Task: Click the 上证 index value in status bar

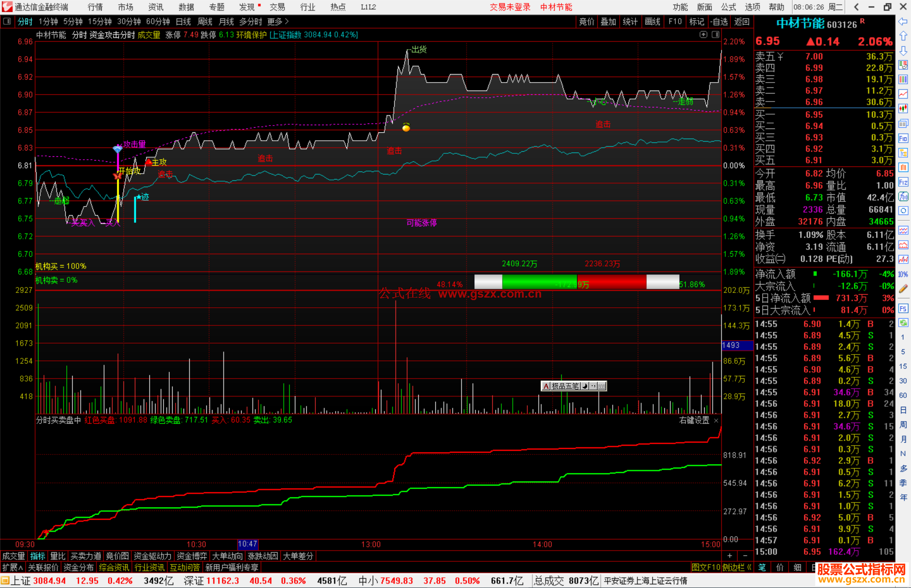Action: [49, 581]
